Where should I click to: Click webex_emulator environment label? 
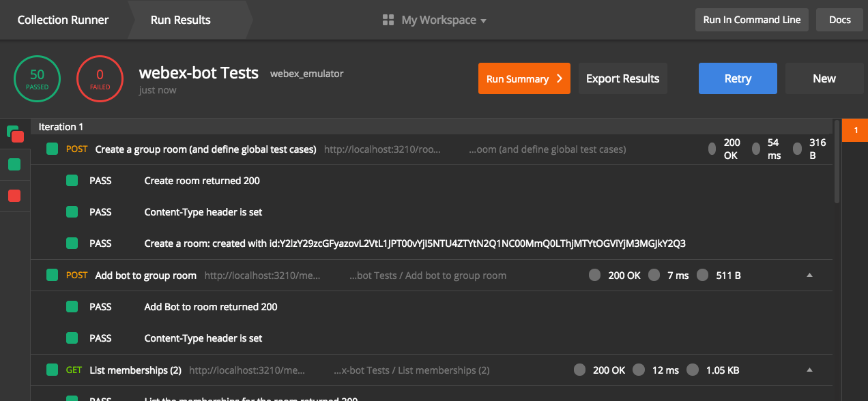[x=307, y=74]
